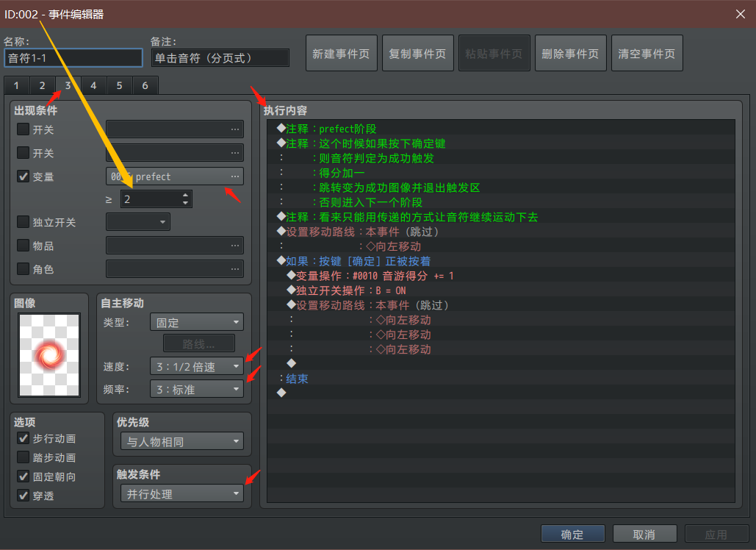Click the 删除事件页 button
The height and width of the screenshot is (550, 756).
[x=570, y=53]
